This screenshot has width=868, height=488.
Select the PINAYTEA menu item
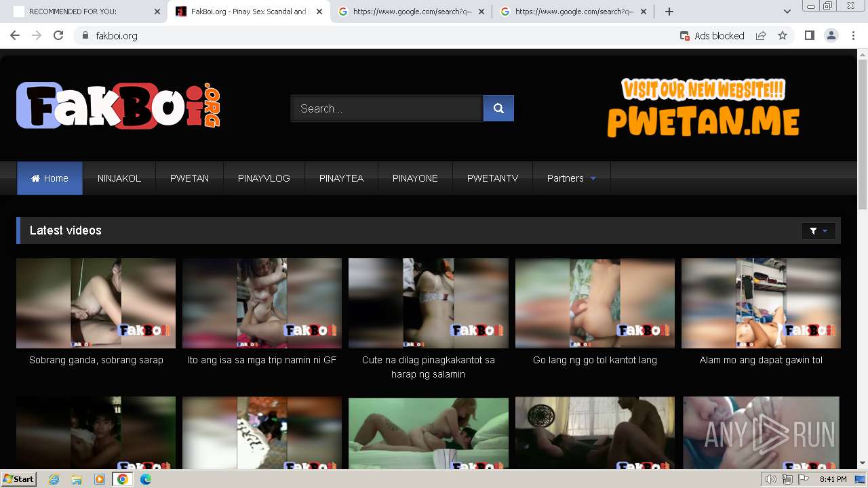[x=341, y=178]
